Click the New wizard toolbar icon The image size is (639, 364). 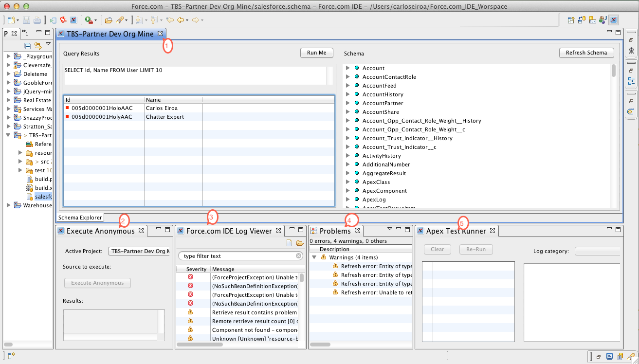pos(12,20)
